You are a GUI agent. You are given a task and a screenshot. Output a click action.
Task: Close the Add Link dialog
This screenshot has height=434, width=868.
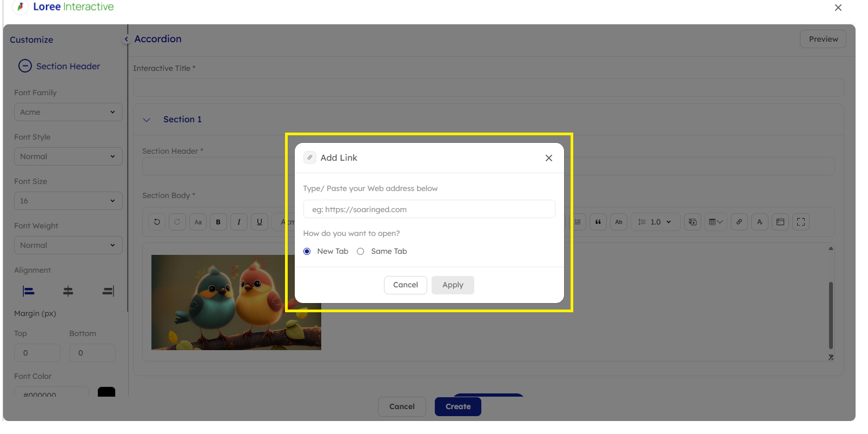[x=549, y=158]
